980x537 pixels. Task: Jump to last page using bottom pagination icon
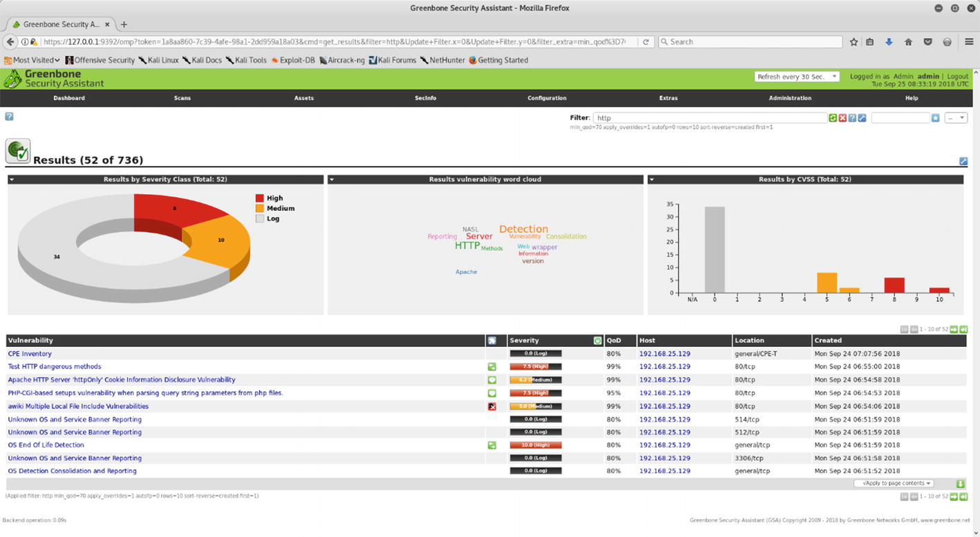click(963, 496)
